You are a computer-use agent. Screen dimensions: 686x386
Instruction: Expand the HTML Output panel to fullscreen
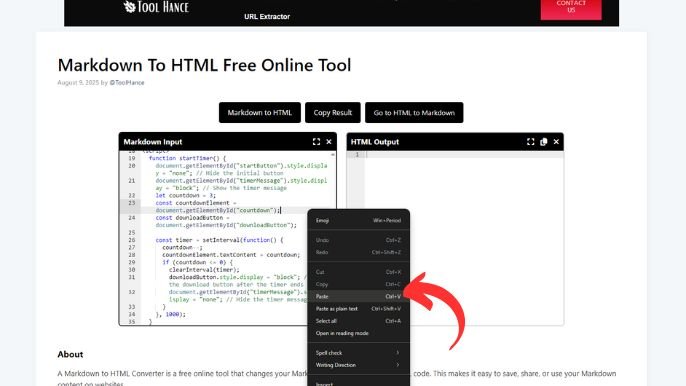531,142
